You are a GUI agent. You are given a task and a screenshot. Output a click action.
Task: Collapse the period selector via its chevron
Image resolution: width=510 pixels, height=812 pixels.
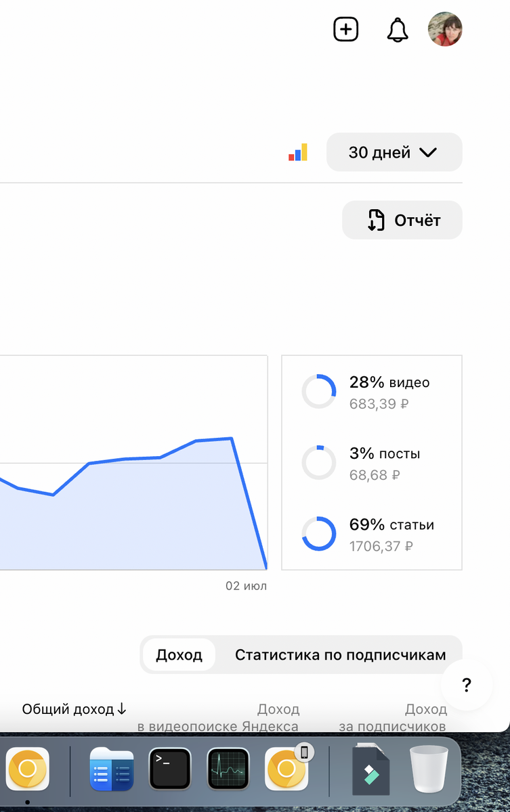click(x=427, y=152)
